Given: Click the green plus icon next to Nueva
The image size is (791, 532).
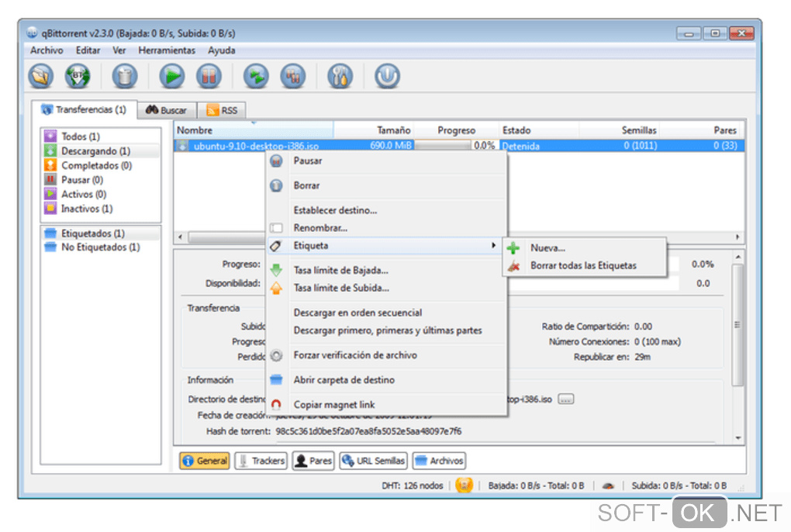Looking at the screenshot, I should (x=513, y=248).
